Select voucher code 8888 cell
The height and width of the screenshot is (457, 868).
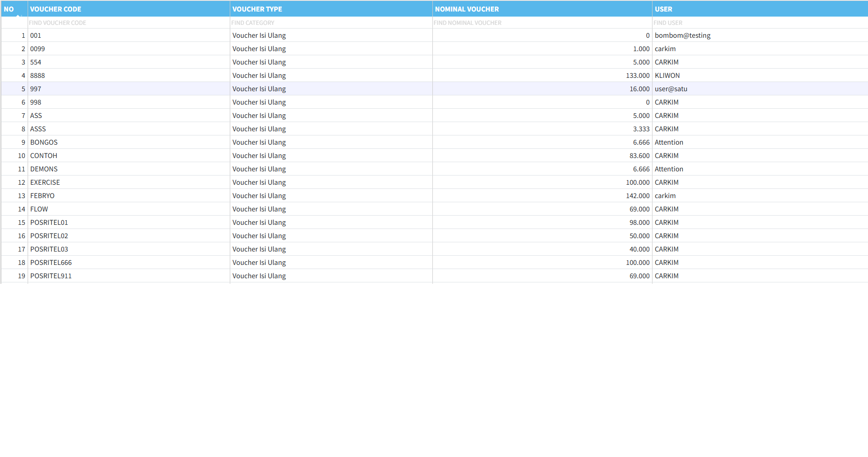[129, 76]
